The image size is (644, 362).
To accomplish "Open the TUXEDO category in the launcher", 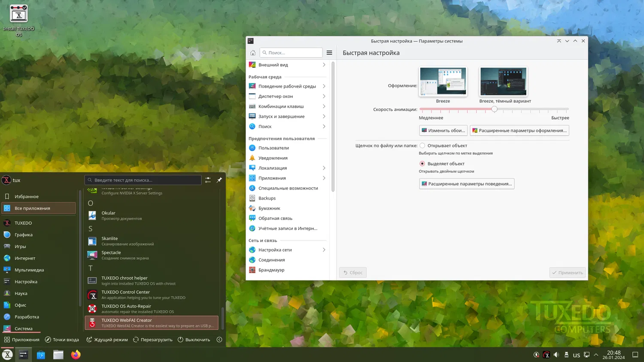I will [x=39, y=223].
